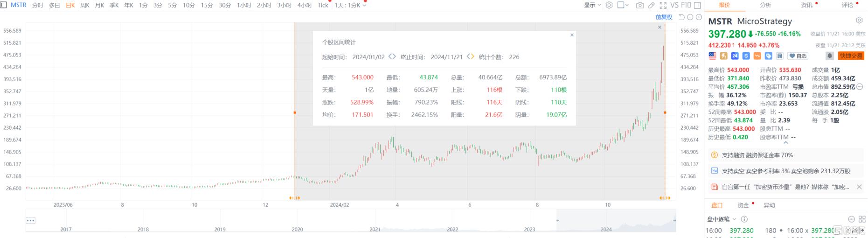
Task: Click right orange range handle at chart bottom
Action: coord(665,198)
